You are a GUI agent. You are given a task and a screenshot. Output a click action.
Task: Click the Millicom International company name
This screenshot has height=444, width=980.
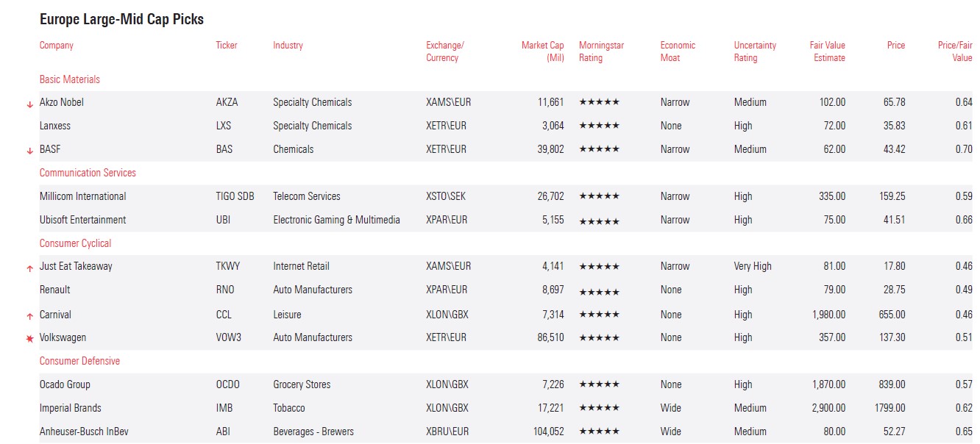82,196
